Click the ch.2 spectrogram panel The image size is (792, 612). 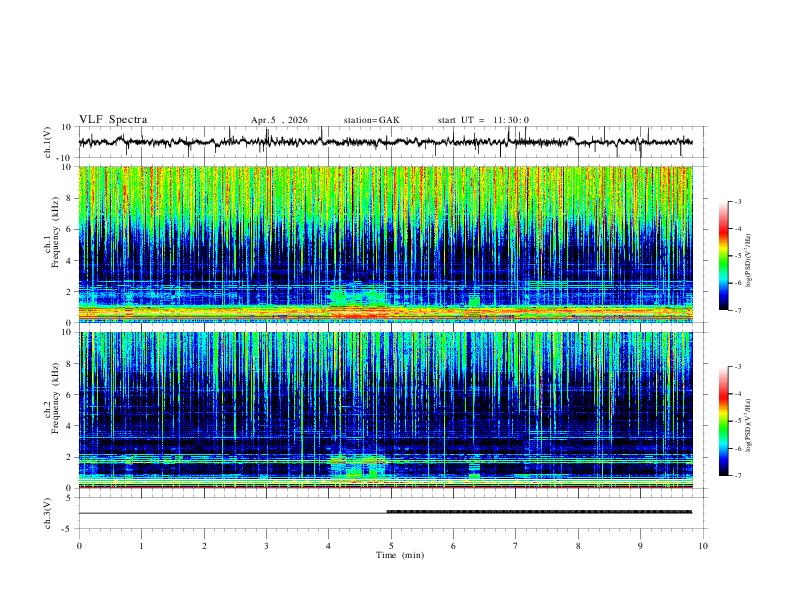pyautogui.click(x=385, y=410)
